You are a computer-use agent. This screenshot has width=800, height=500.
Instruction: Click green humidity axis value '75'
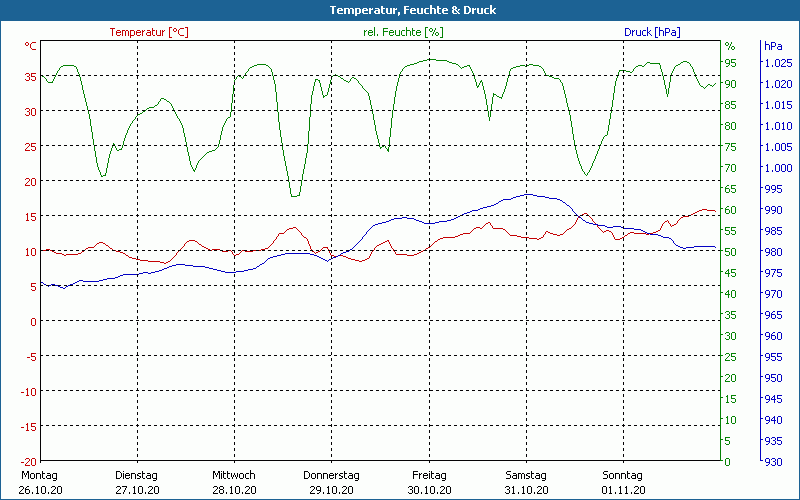[731, 147]
